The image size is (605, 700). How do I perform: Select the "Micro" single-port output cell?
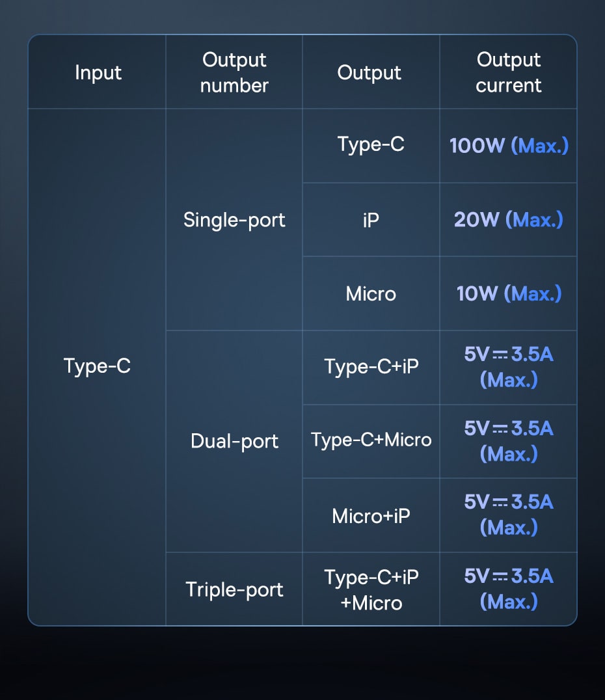tap(371, 293)
